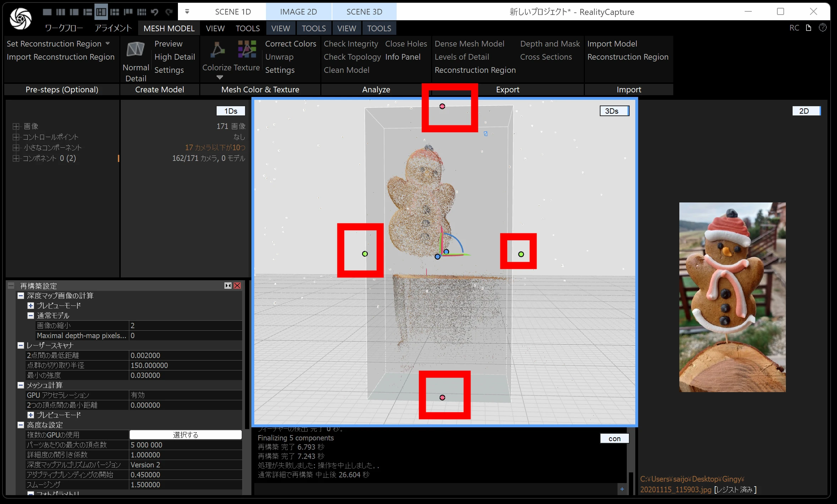The image size is (837, 504).
Task: Open the help question mark icon
Action: 822,28
